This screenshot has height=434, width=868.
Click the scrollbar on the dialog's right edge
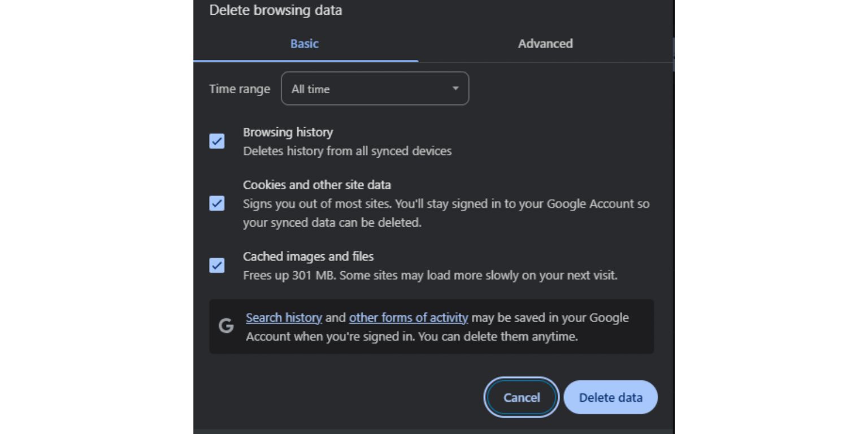672,55
